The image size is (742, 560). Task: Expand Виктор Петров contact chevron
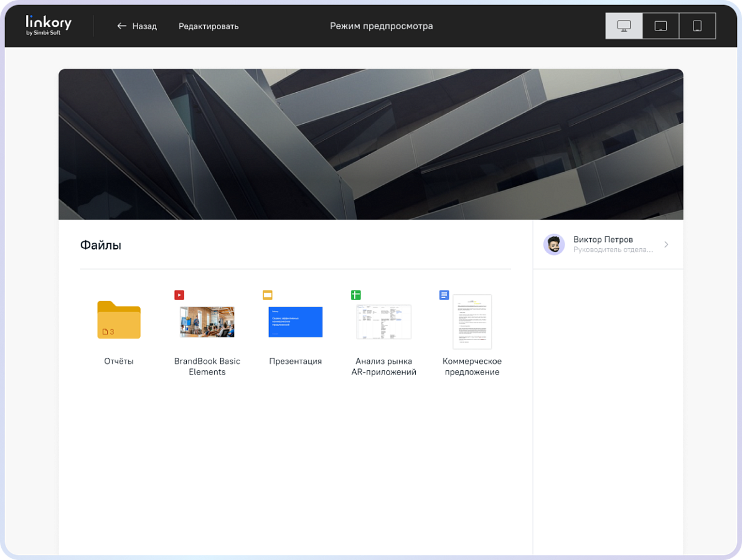pos(666,245)
